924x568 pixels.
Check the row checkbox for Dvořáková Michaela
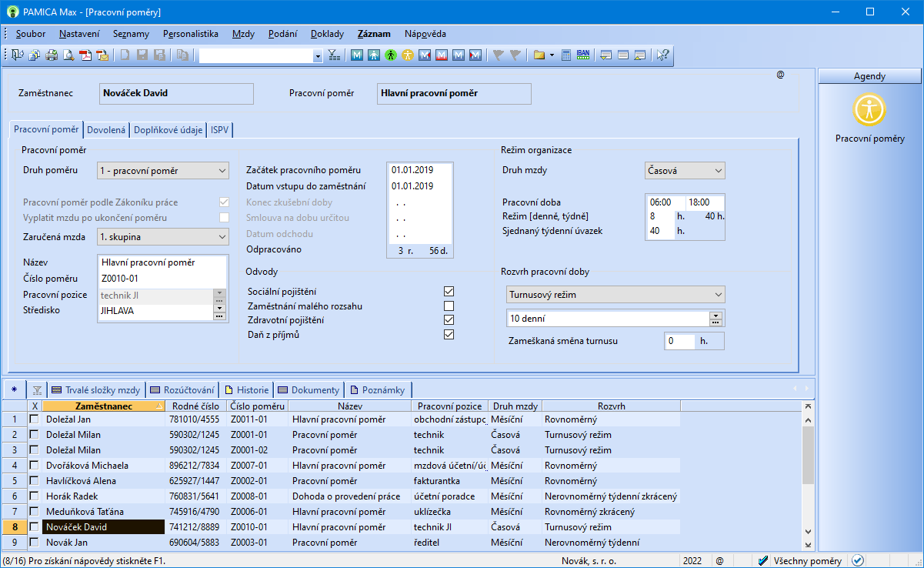click(34, 465)
